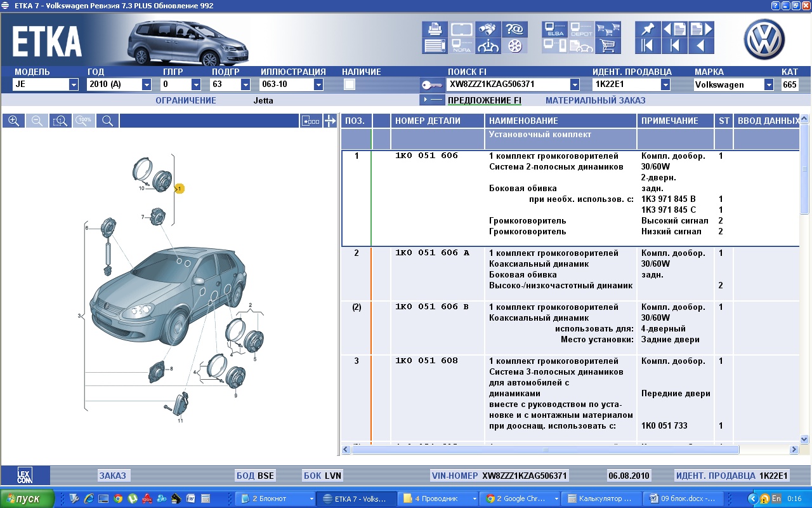Select part row 1K0 051 606 A
The width and height of the screenshot is (812, 508).
pos(432,253)
